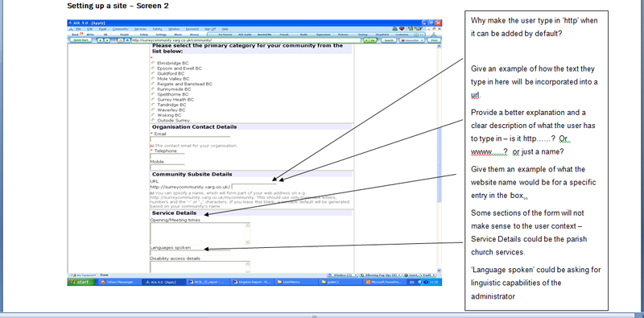Screen dimensions: 644x318
Task: Click the Go button beside the address bar
Action: 372,40
